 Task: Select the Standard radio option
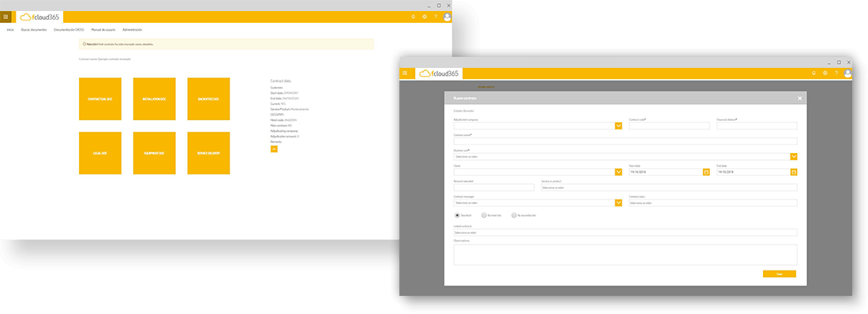pos(457,215)
